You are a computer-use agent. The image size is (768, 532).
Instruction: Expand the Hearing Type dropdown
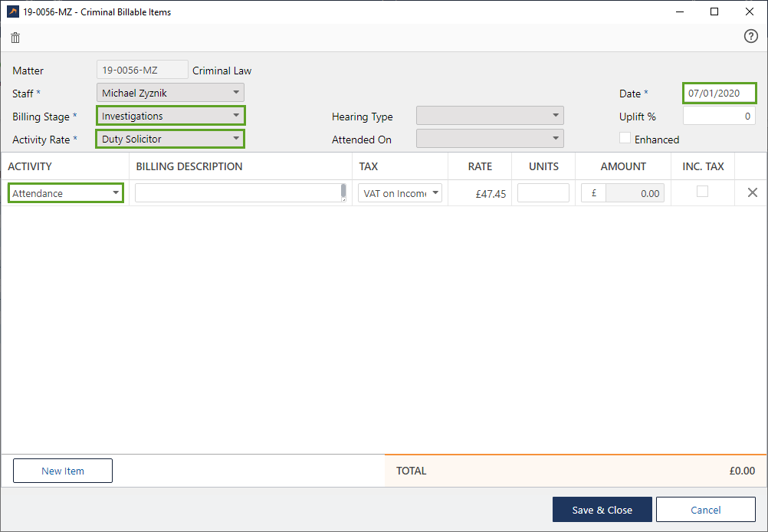pyautogui.click(x=490, y=116)
